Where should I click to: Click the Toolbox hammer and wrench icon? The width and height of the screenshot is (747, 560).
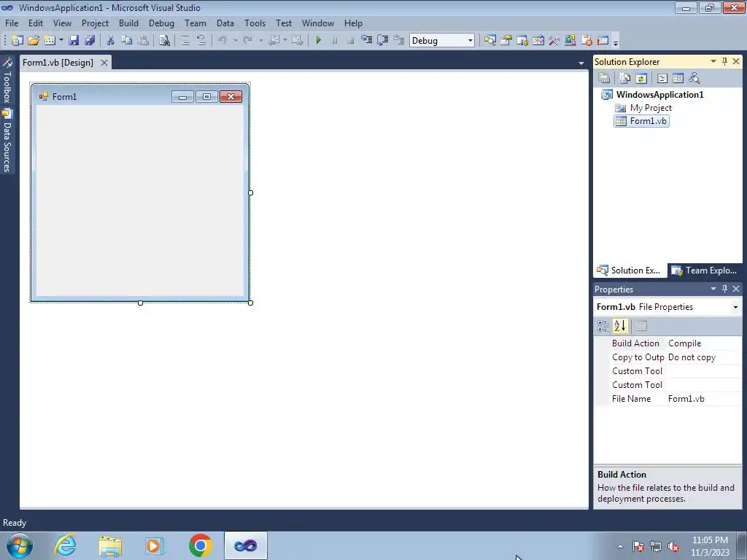554,41
